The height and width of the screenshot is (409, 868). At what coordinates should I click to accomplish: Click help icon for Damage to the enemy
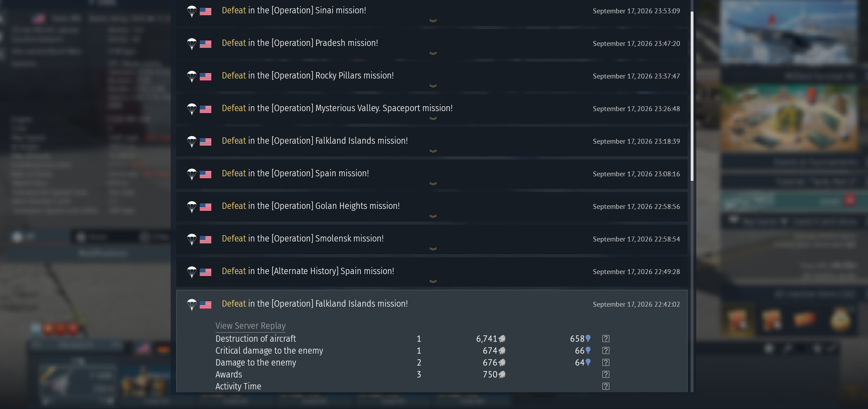tap(606, 362)
